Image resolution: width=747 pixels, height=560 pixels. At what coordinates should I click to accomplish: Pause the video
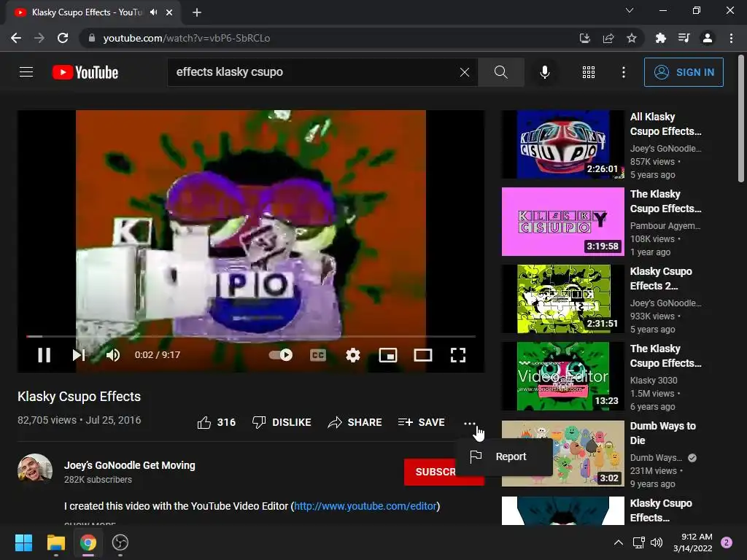(44, 355)
